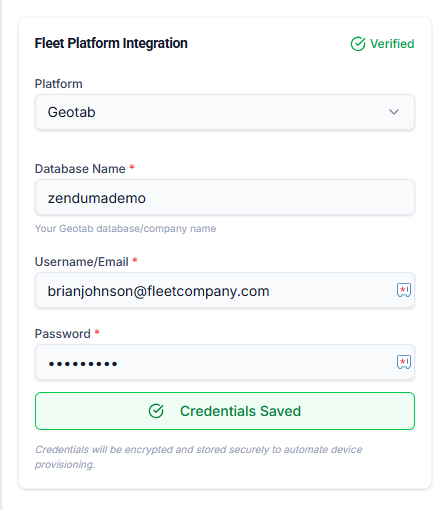
Task: Click the password manager icon in Password field
Action: click(x=404, y=362)
